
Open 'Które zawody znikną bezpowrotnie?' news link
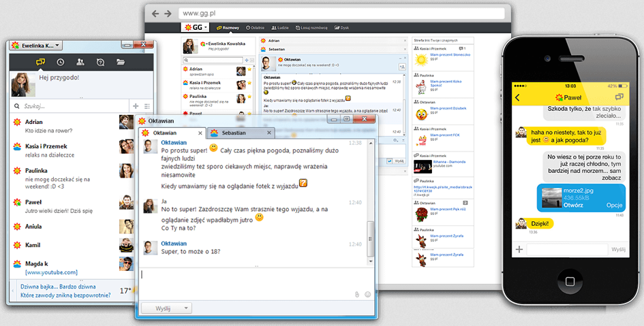click(65, 295)
